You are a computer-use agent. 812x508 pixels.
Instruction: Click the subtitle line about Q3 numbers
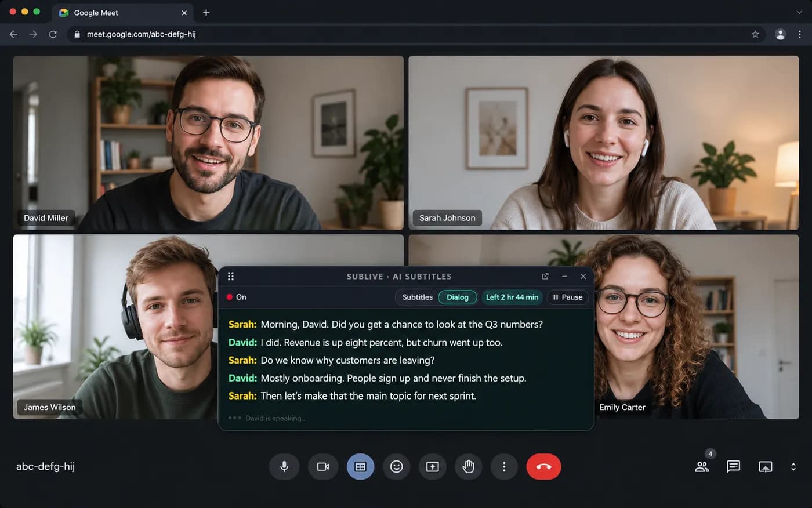click(386, 324)
